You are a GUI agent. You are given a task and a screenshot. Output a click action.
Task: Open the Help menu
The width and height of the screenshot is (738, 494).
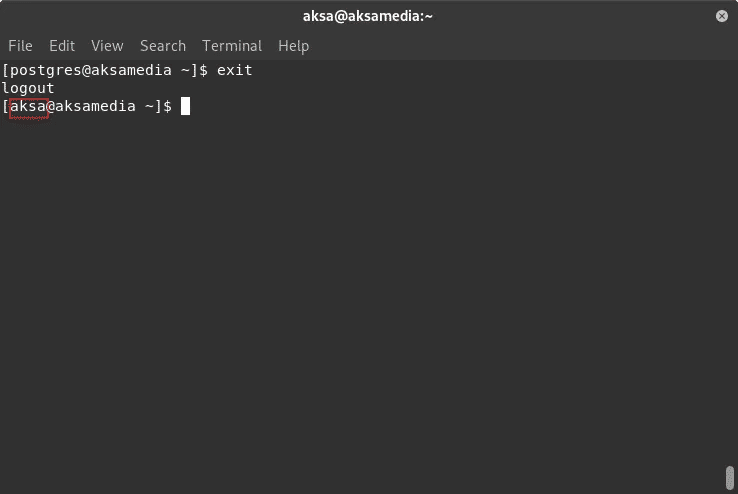click(x=293, y=46)
